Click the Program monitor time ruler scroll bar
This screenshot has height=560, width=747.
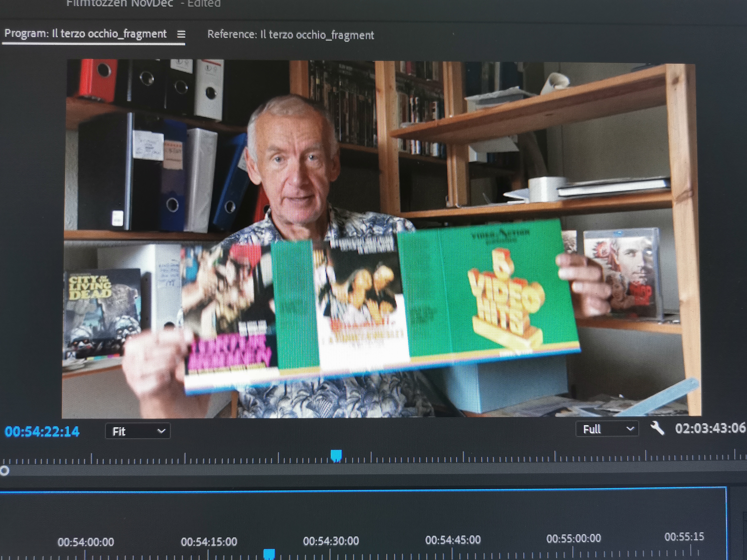373,470
